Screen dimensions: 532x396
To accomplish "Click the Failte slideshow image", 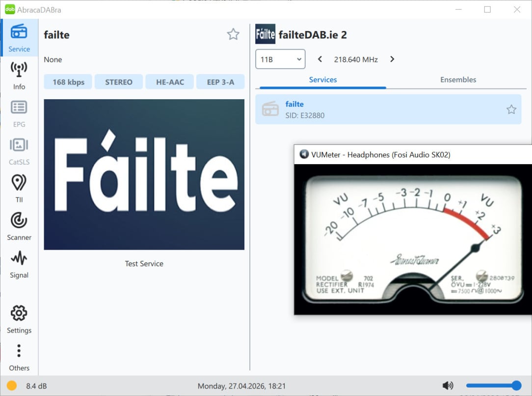I will (x=144, y=174).
